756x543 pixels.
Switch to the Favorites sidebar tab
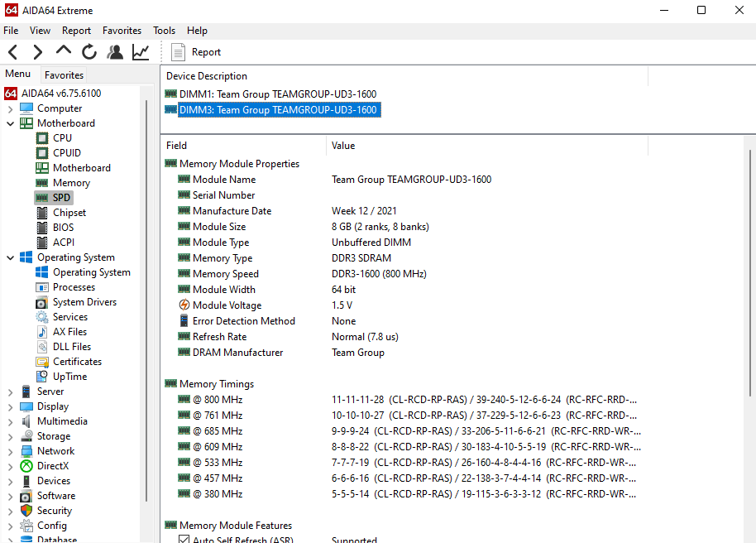click(64, 74)
